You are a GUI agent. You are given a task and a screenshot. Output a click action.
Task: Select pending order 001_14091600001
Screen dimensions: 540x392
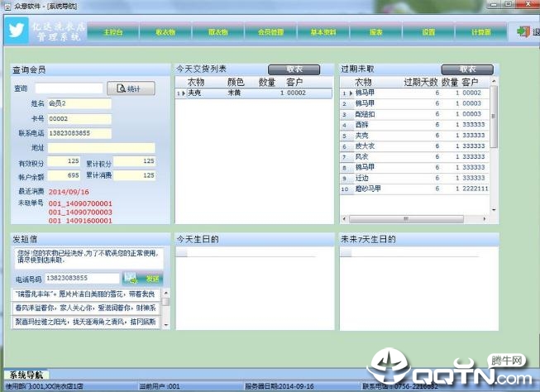pyautogui.click(x=80, y=221)
